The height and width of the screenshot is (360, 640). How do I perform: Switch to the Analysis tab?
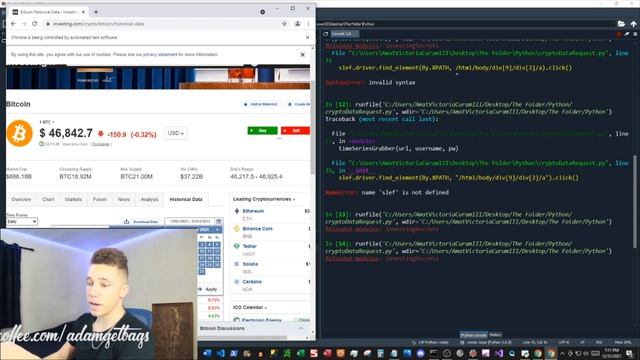pos(149,199)
